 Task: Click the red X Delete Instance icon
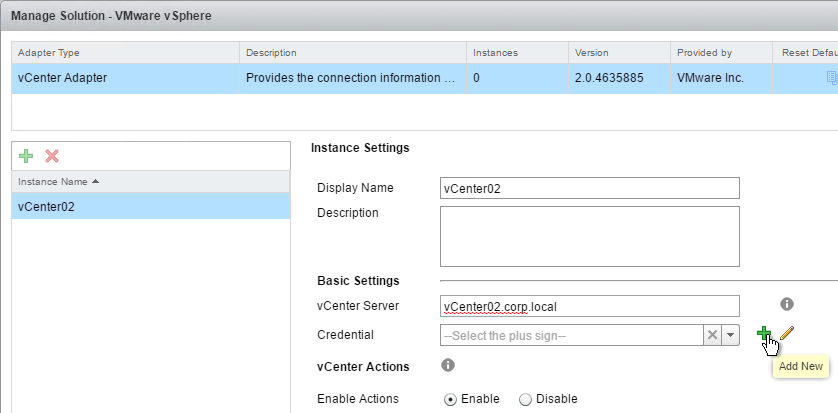52,156
